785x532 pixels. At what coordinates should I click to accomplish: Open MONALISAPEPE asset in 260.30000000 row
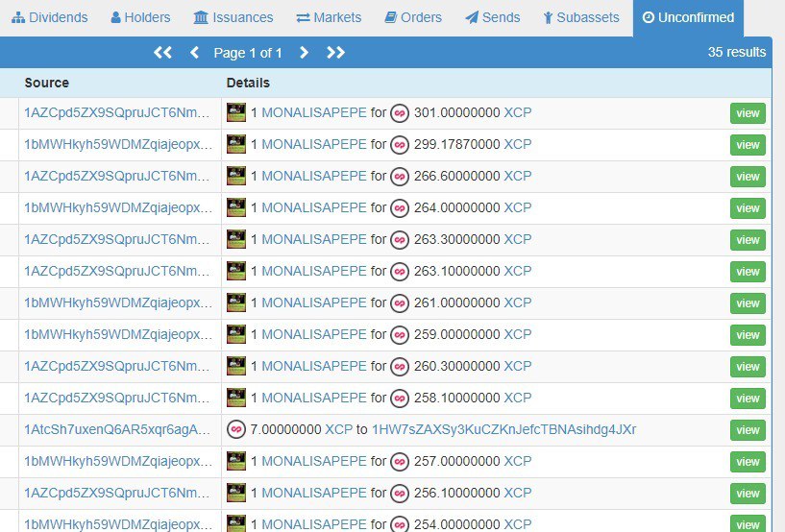pyautogui.click(x=314, y=366)
